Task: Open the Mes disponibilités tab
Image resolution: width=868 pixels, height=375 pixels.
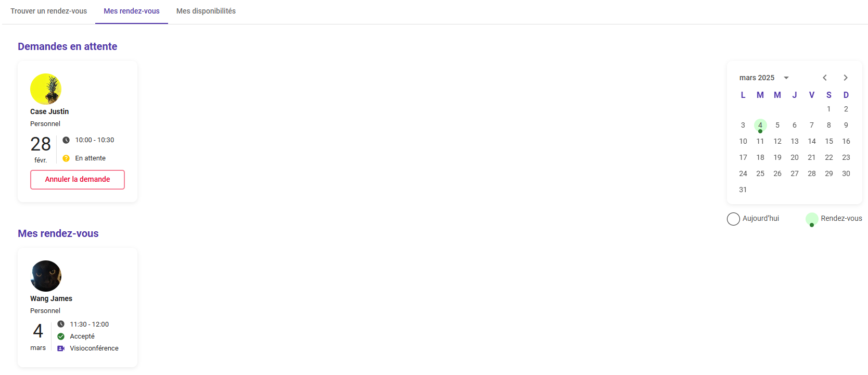Action: [206, 11]
